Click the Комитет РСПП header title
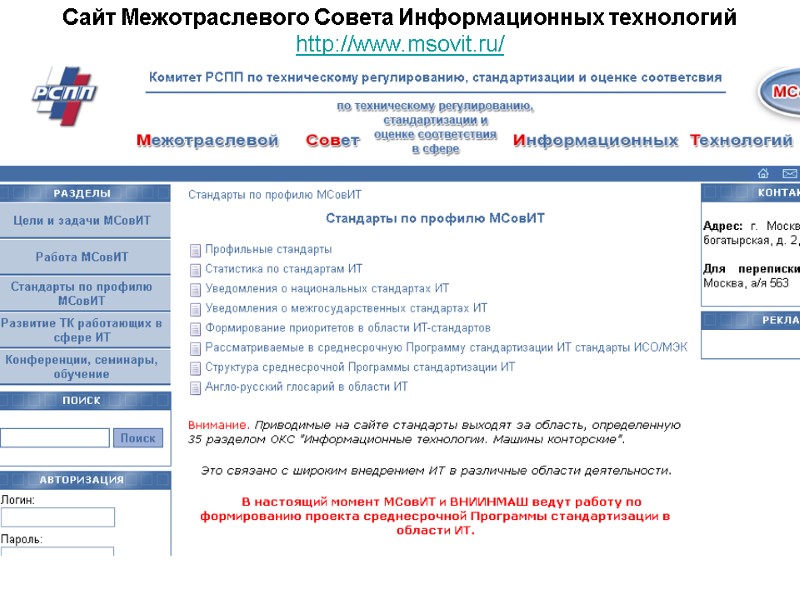 pos(435,78)
